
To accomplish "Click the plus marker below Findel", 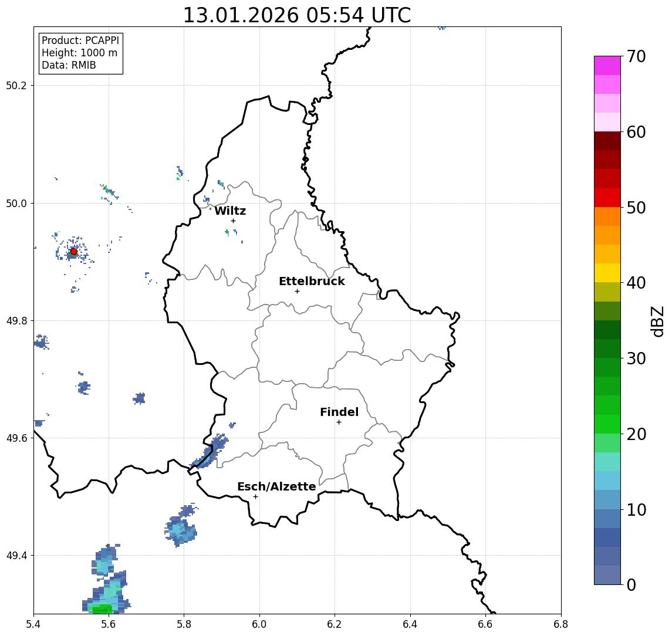I will 339,422.
